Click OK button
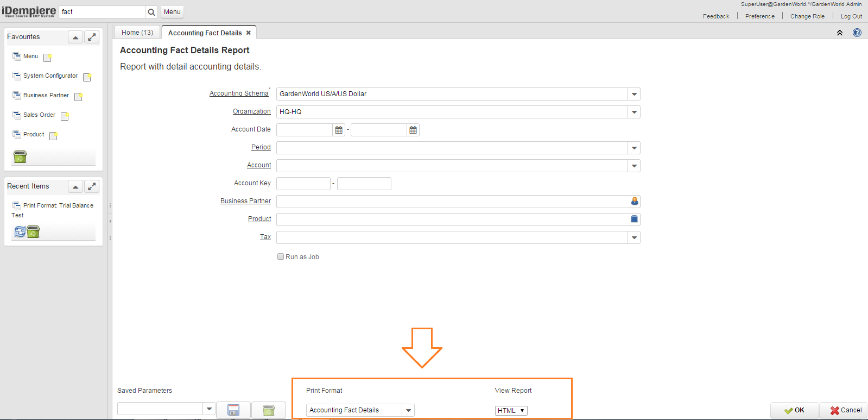Image resolution: width=868 pixels, height=420 pixels. tap(794, 410)
